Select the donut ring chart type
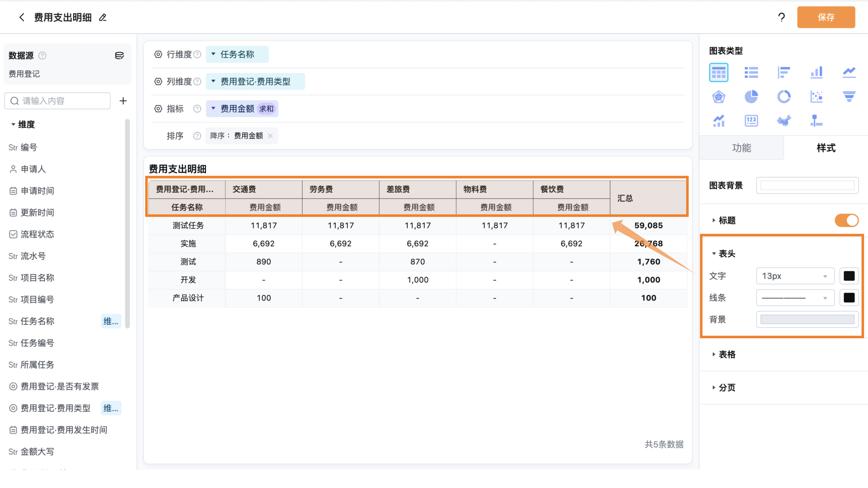The height and width of the screenshot is (488, 868). point(784,97)
